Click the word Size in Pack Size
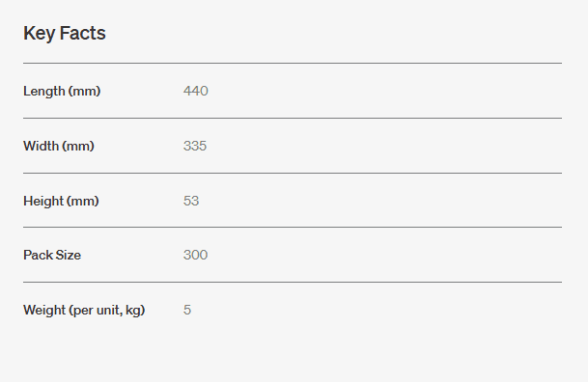This screenshot has height=382, width=588. click(x=69, y=255)
